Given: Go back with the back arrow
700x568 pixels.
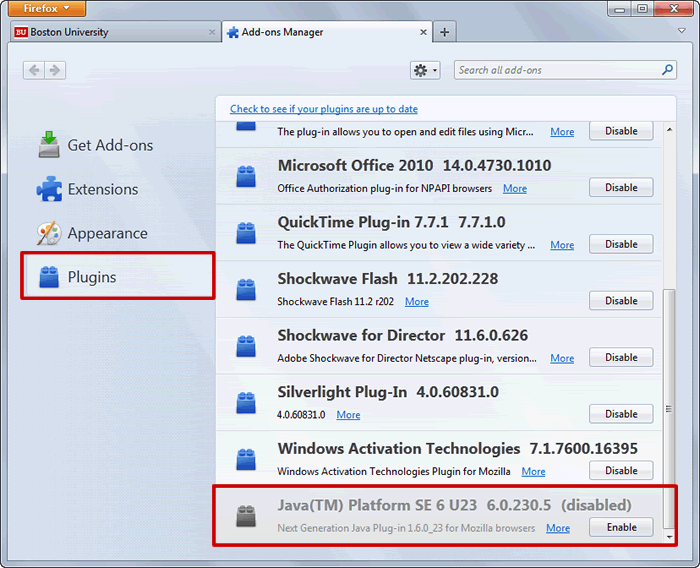Looking at the screenshot, I should pos(34,70).
